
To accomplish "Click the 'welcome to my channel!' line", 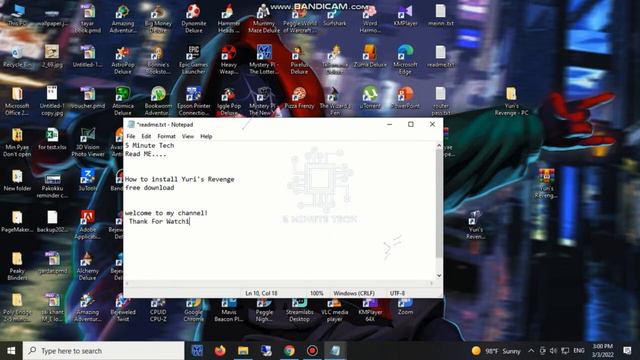I will 166,213.
